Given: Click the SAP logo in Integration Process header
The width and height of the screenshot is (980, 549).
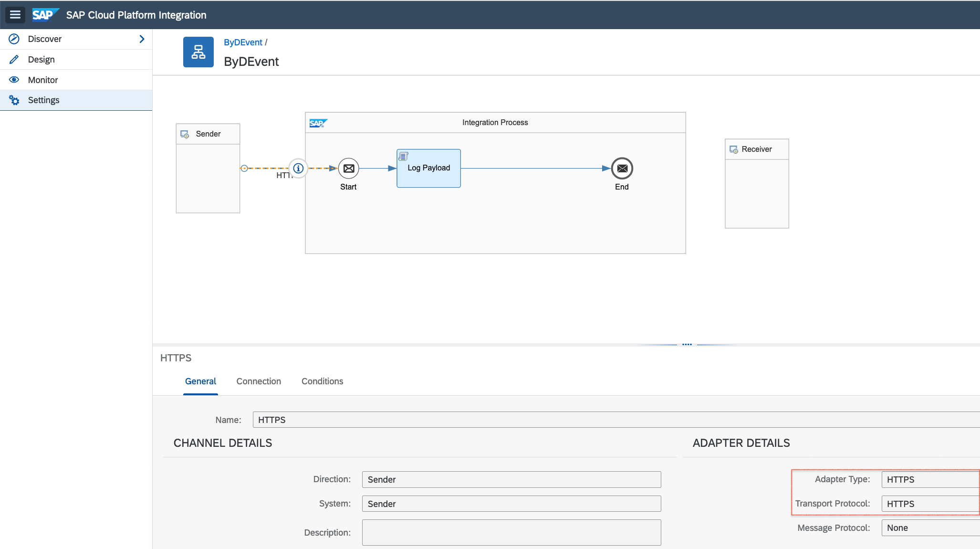Looking at the screenshot, I should pyautogui.click(x=318, y=123).
